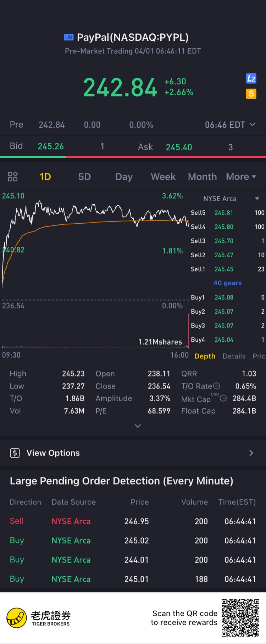Screen dimensions: 266x644
Task: Tap the info icon beside Mkt Cap
Action: point(223,398)
